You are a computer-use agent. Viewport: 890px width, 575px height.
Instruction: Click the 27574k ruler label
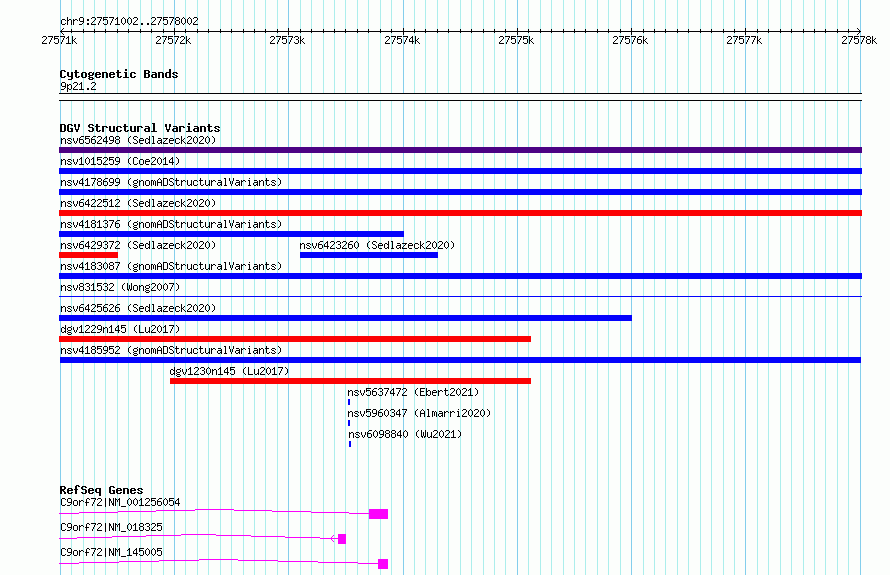[402, 40]
